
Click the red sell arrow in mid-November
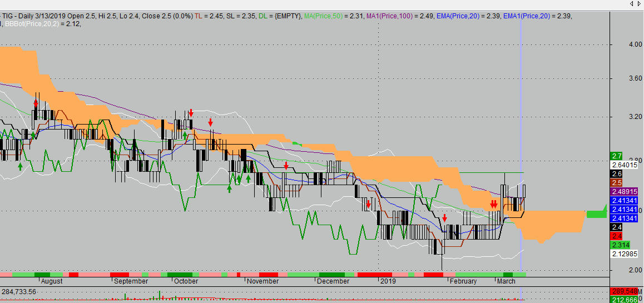(286, 166)
